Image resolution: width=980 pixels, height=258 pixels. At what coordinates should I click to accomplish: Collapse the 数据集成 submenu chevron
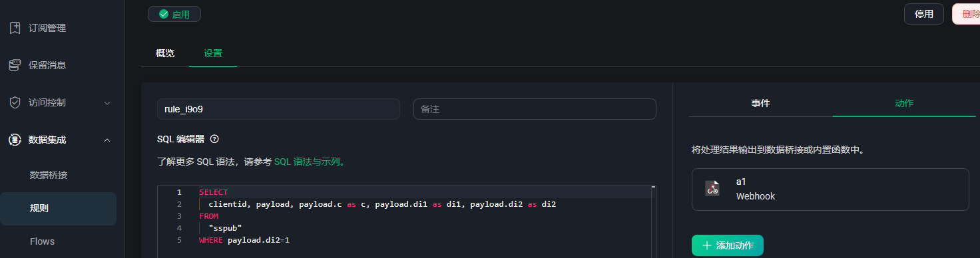click(x=107, y=140)
